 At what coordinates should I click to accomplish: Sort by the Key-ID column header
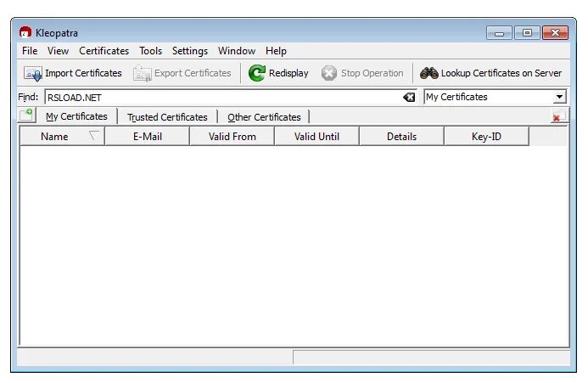pos(486,137)
